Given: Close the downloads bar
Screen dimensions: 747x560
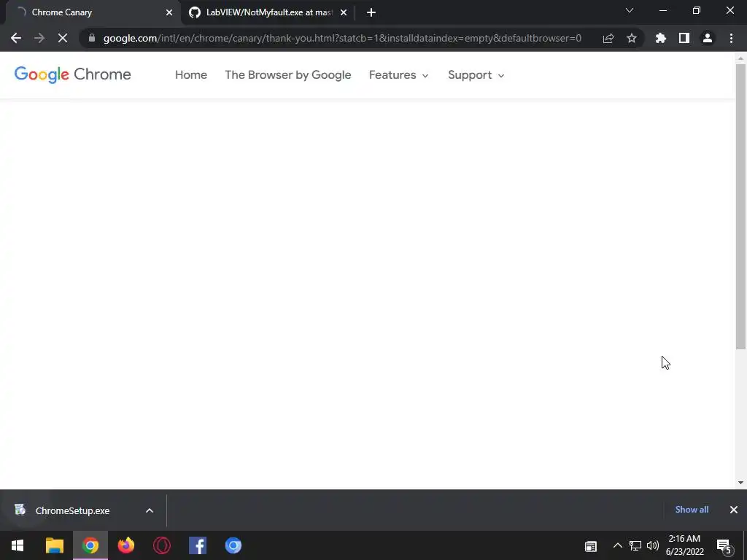Looking at the screenshot, I should pos(734,510).
